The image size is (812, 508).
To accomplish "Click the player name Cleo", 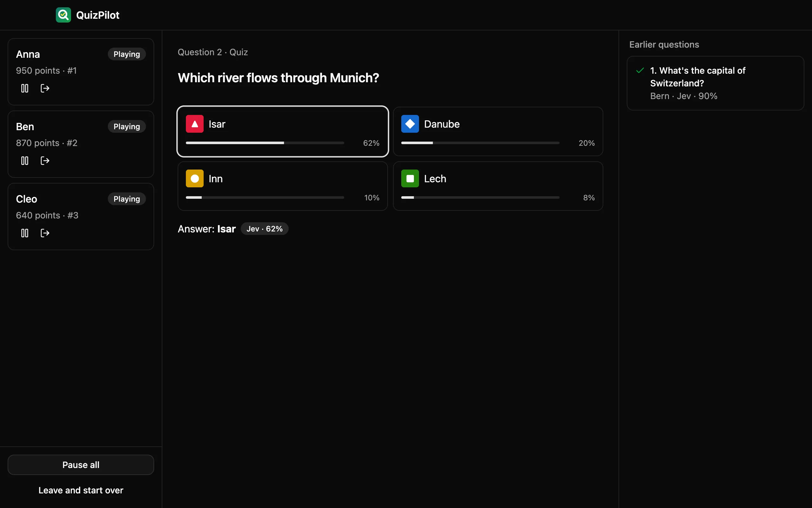I will (27, 199).
